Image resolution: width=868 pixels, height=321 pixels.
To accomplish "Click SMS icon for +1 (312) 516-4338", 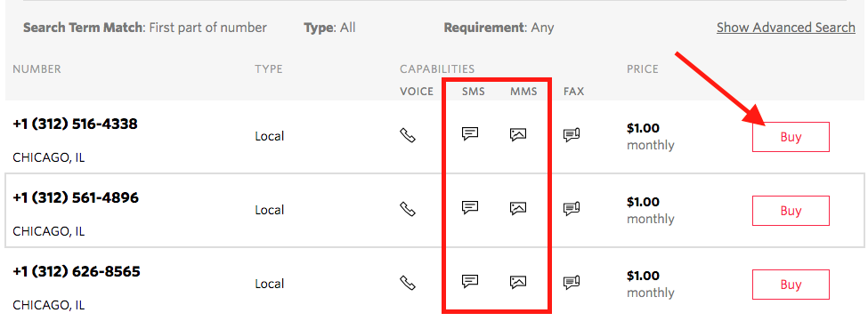I will point(470,133).
